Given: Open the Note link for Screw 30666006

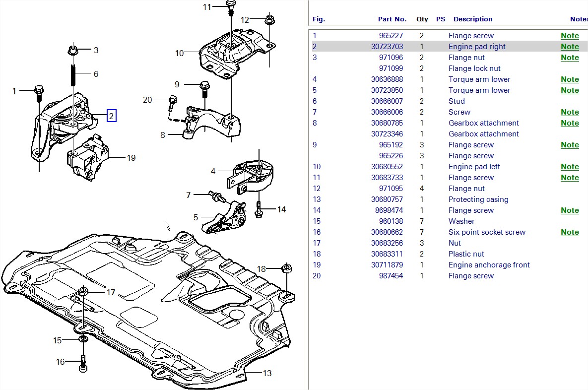Looking at the screenshot, I should [x=570, y=112].
